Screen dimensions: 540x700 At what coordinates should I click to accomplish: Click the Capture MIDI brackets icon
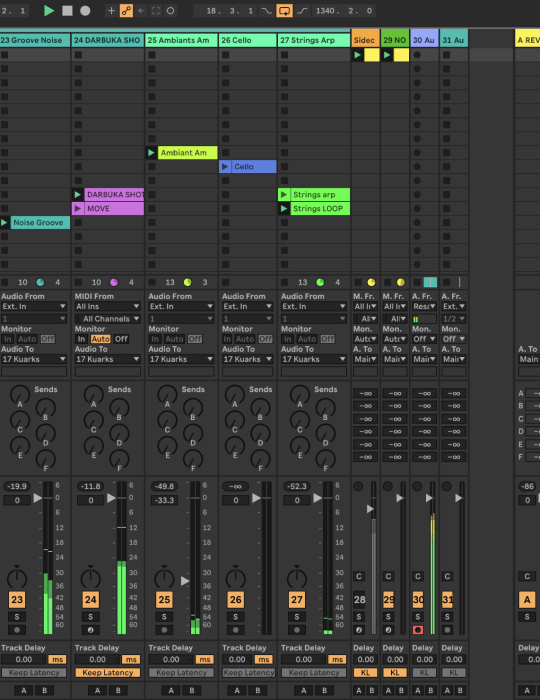pyautogui.click(x=156, y=11)
